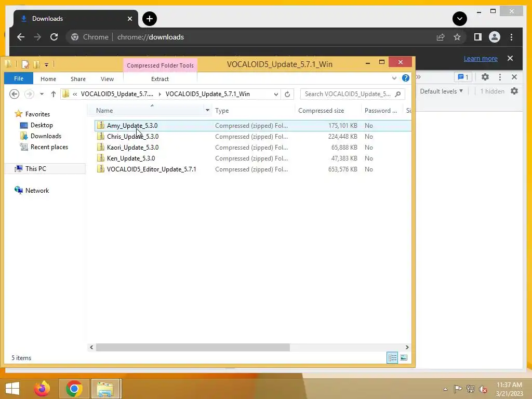
Task: Go back in Chrome
Action: [21, 37]
